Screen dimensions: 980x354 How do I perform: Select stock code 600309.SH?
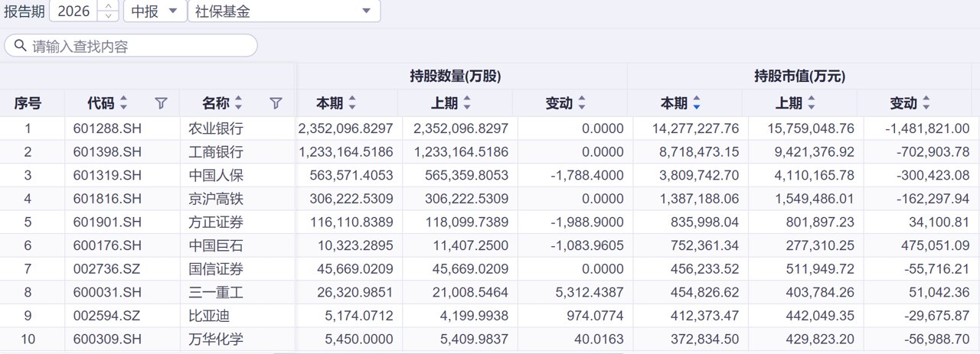108,339
